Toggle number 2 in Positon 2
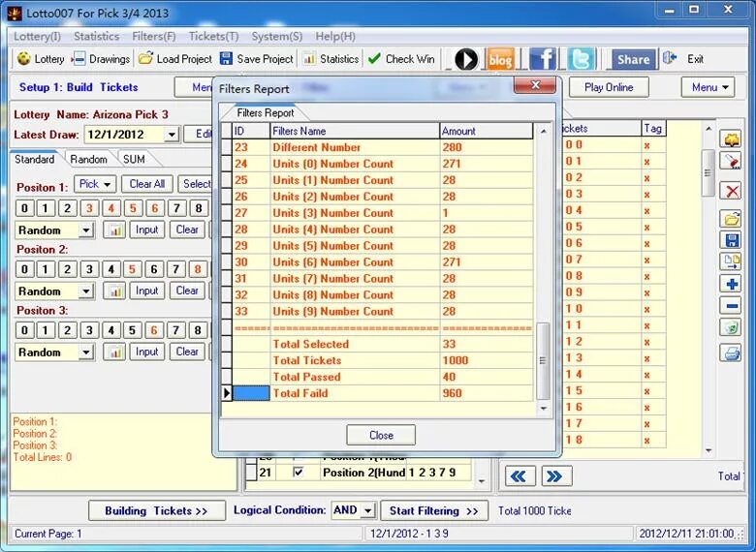 tap(68, 269)
